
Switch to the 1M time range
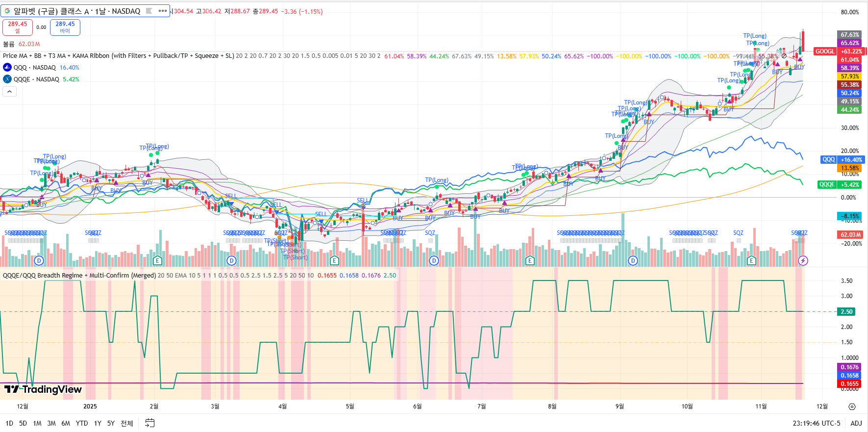[x=37, y=423]
